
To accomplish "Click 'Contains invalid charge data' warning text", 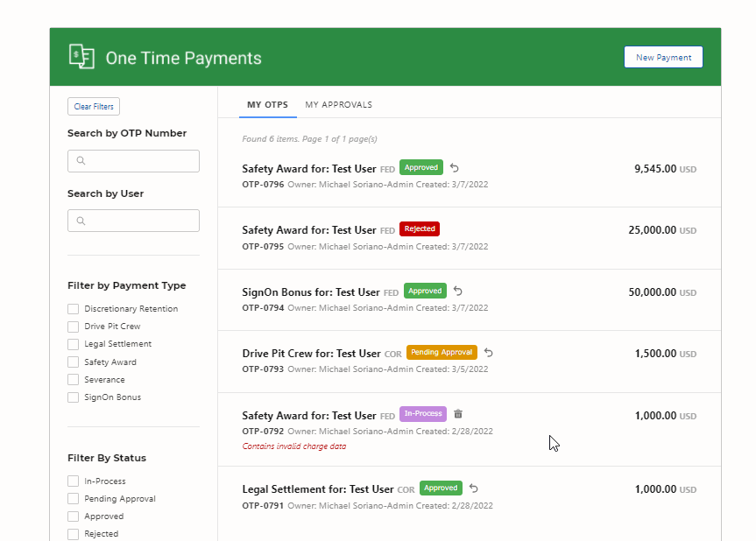I will tap(294, 446).
